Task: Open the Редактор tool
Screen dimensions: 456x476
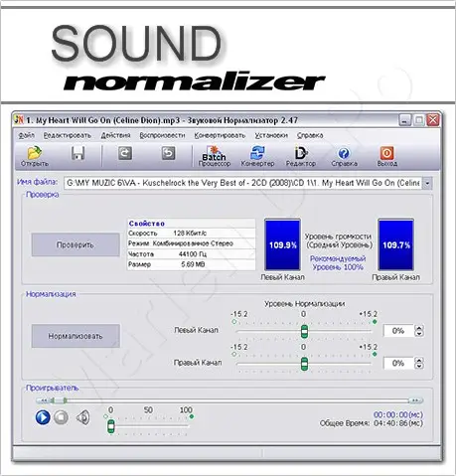Action: coord(301,156)
